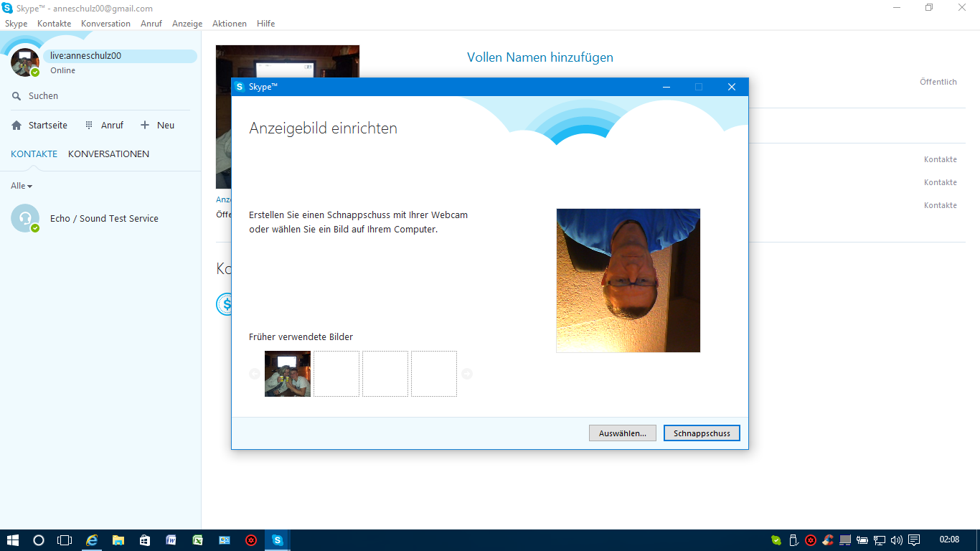Open the Skype menu in menu bar

point(16,24)
